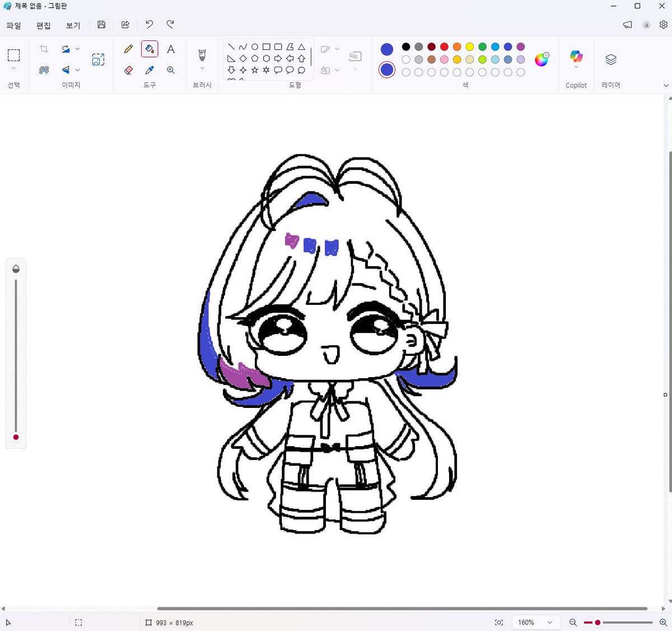Expand the Flip options chevron
Image resolution: width=672 pixels, height=631 pixels.
point(77,70)
